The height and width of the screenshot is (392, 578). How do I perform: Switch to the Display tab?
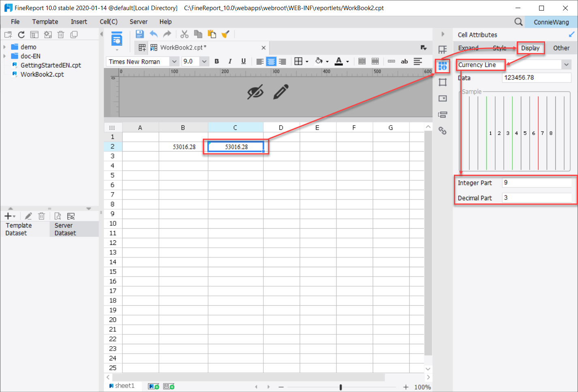tap(531, 48)
